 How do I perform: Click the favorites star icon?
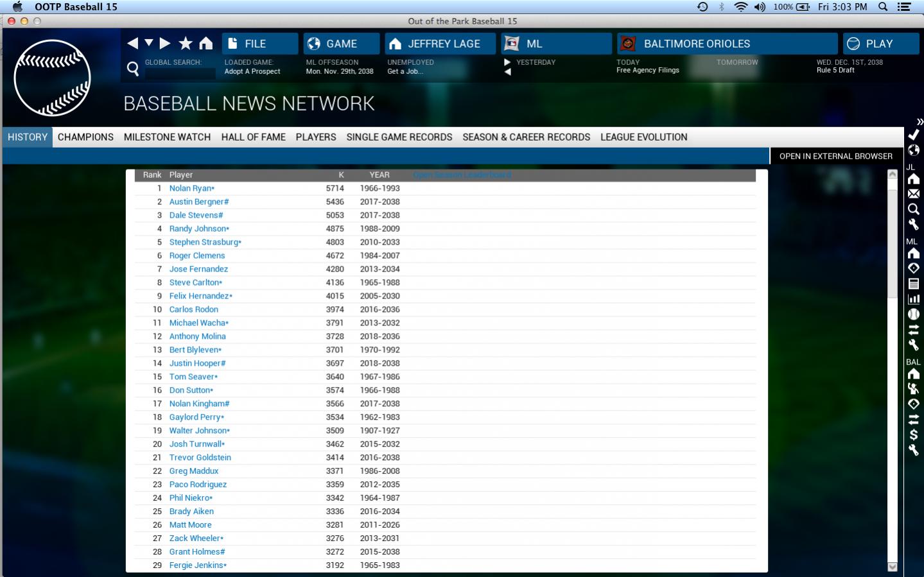186,44
